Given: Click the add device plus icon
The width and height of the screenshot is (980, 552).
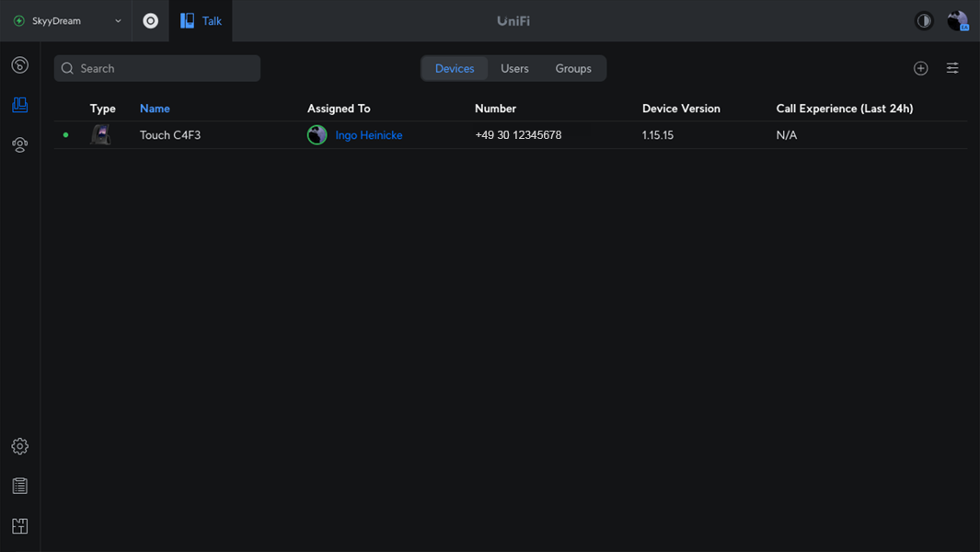Looking at the screenshot, I should [920, 68].
